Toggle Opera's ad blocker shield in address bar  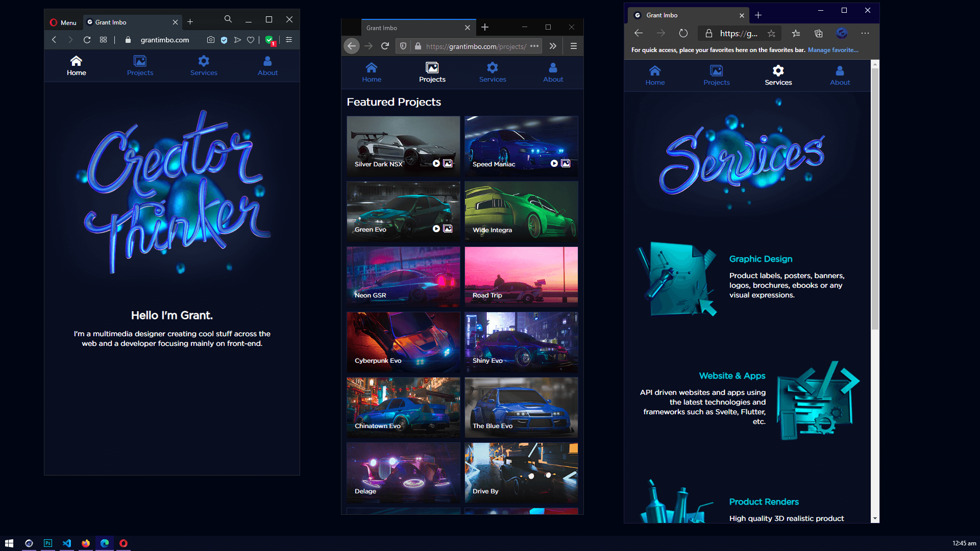(x=224, y=40)
